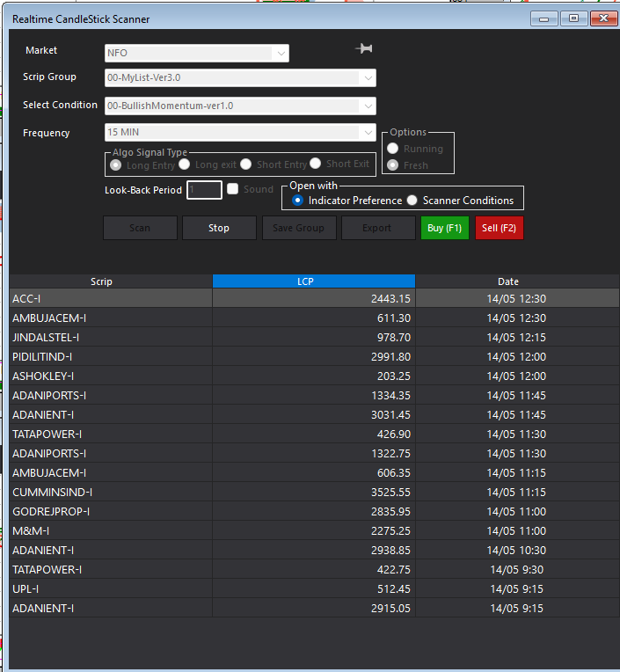Click the date cell 14/05 12:15
The image size is (620, 672).
tap(516, 337)
